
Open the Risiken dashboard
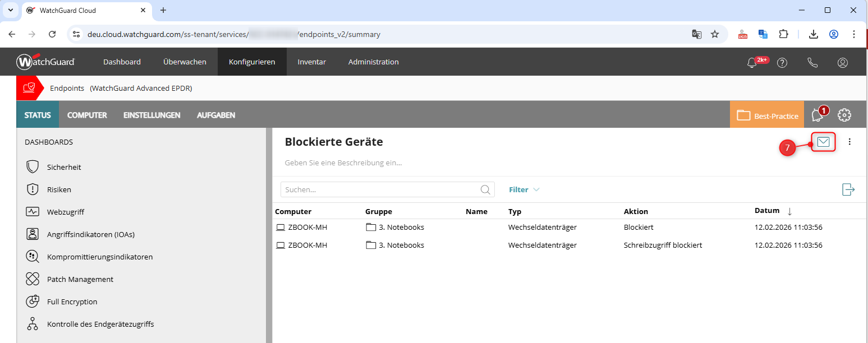pos(59,189)
